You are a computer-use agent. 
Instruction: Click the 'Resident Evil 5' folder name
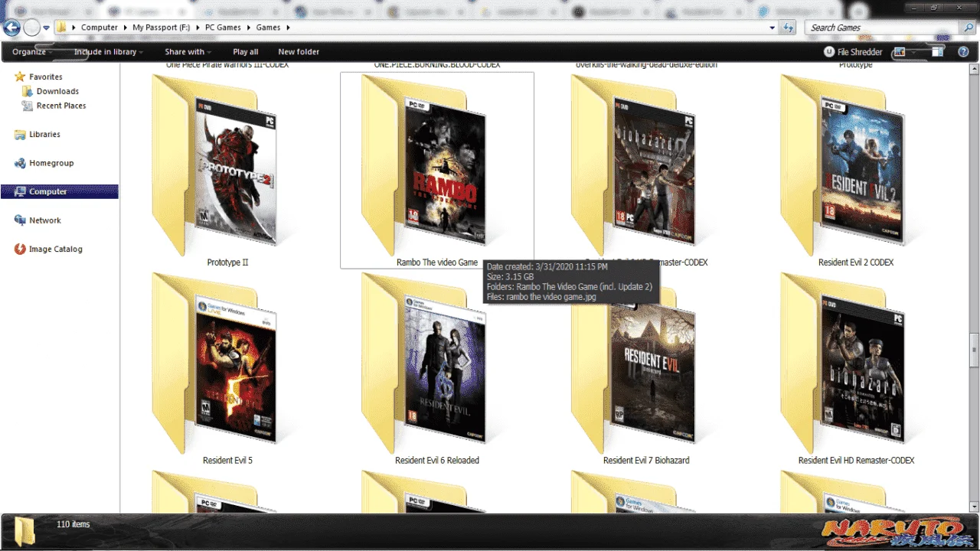(x=227, y=460)
